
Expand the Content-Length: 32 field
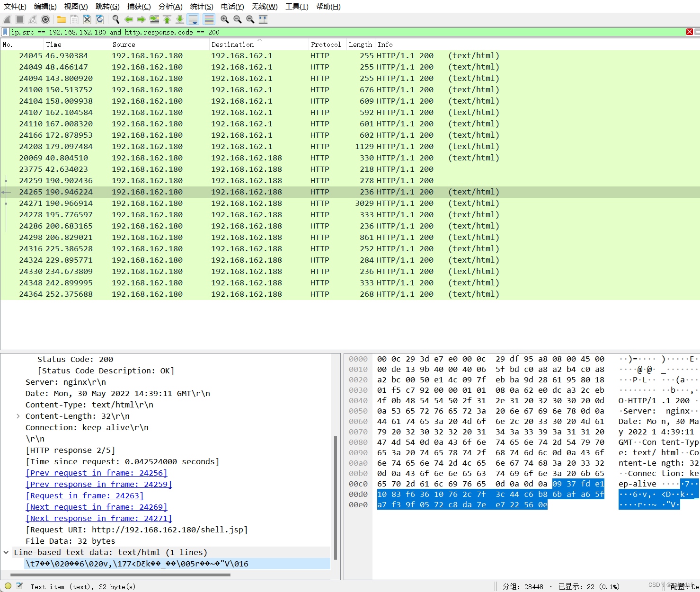click(18, 416)
